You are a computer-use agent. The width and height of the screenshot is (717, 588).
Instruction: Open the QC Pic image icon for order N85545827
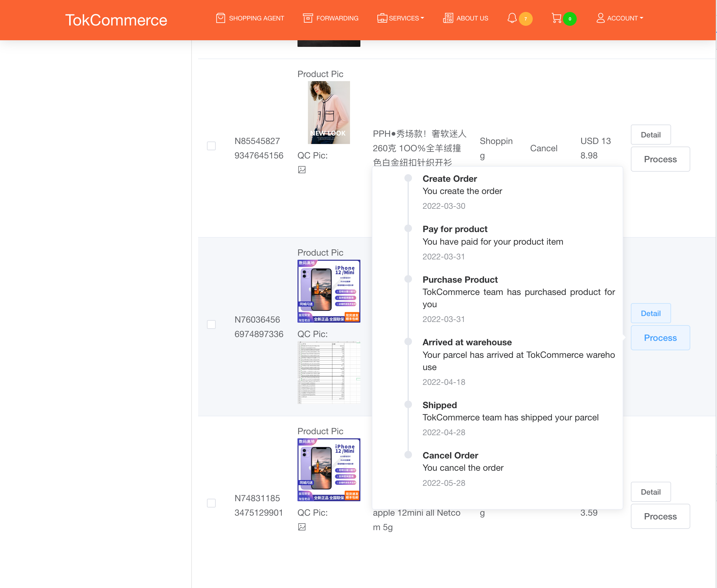pos(302,170)
